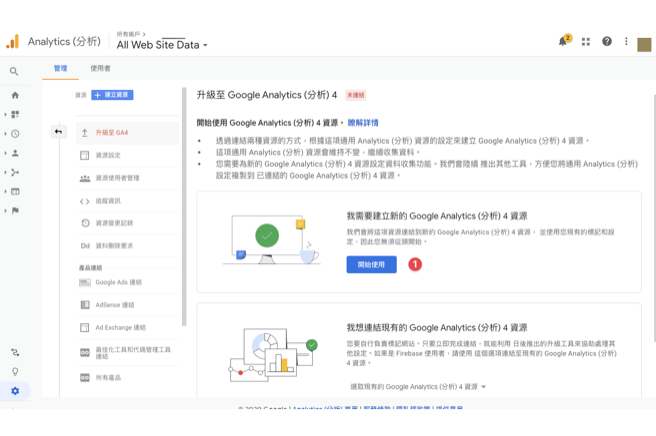This screenshot has width=656, height=436.
Task: Open the Customization dashboards icon
Action: [x=15, y=114]
